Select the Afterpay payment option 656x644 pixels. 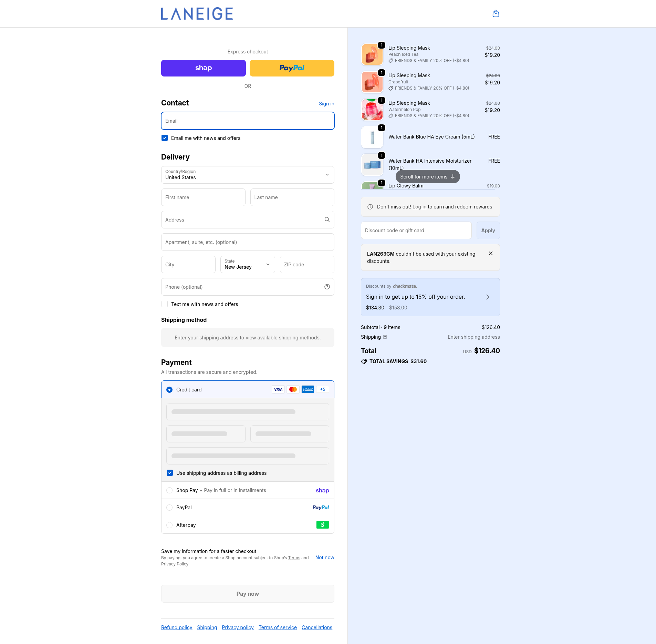coord(169,525)
